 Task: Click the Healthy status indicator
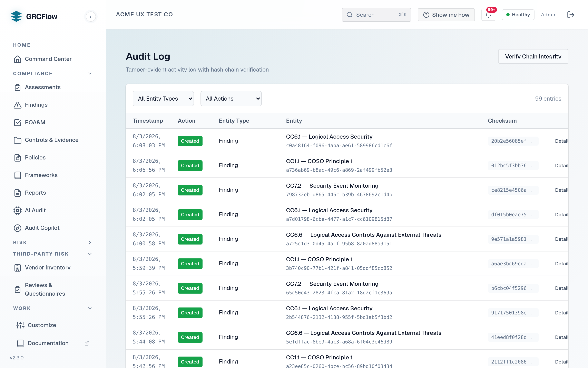click(x=518, y=15)
